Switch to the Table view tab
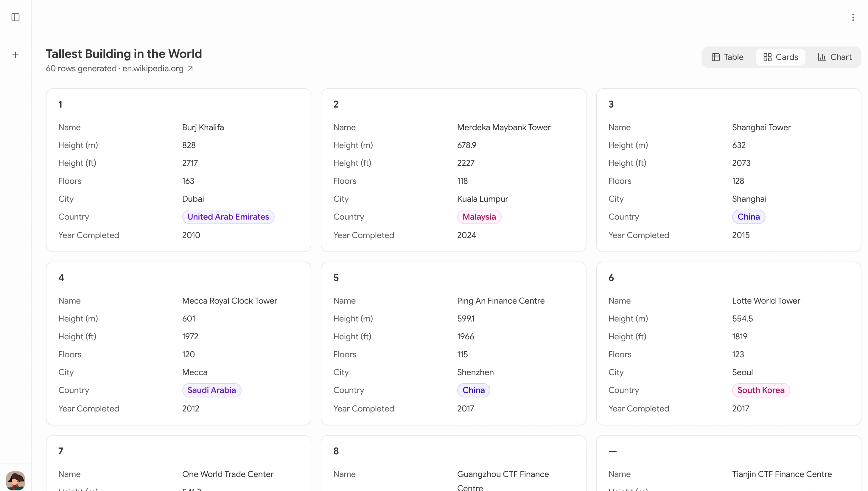Screen dimensions: 868x491 pyautogui.click(x=727, y=57)
